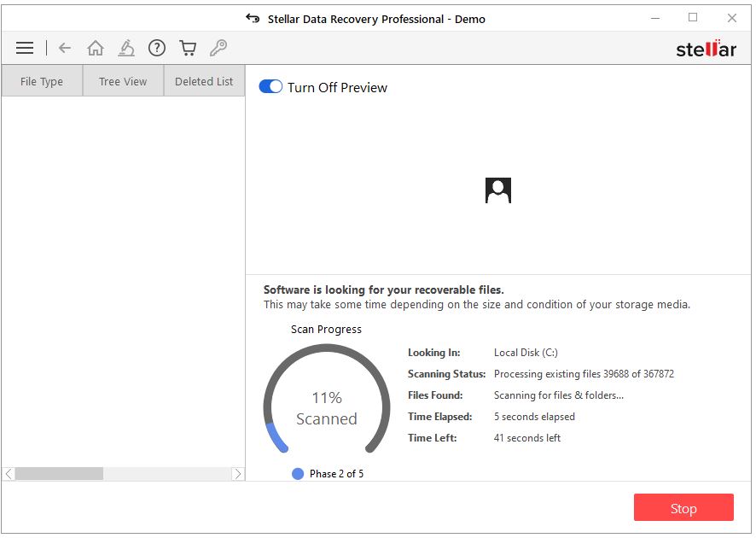Image resolution: width=756 pixels, height=538 pixels.
Task: Click the right arrow of horizontal scrollbar
Action: 238,474
